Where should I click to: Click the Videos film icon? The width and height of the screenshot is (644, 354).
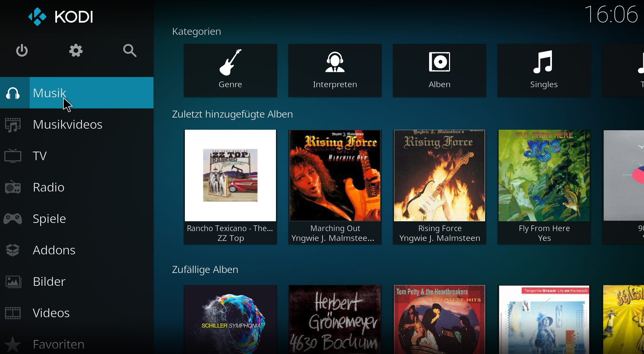(13, 313)
